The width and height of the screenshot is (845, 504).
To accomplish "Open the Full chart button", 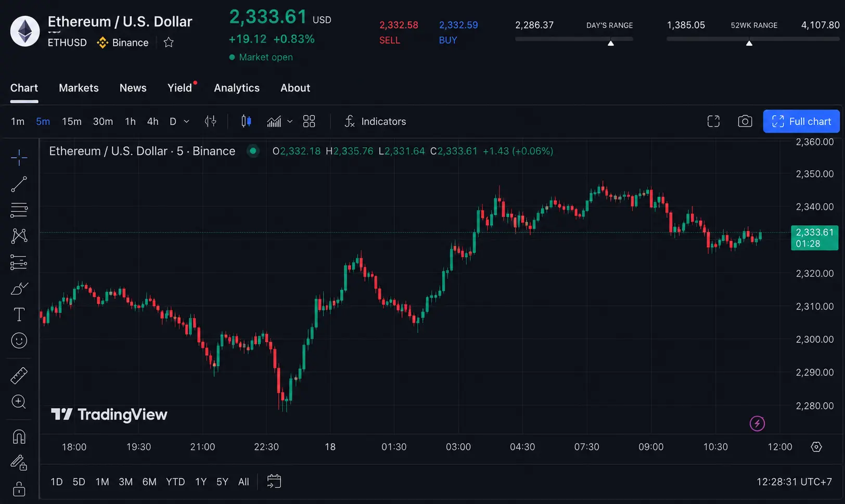I will 801,121.
